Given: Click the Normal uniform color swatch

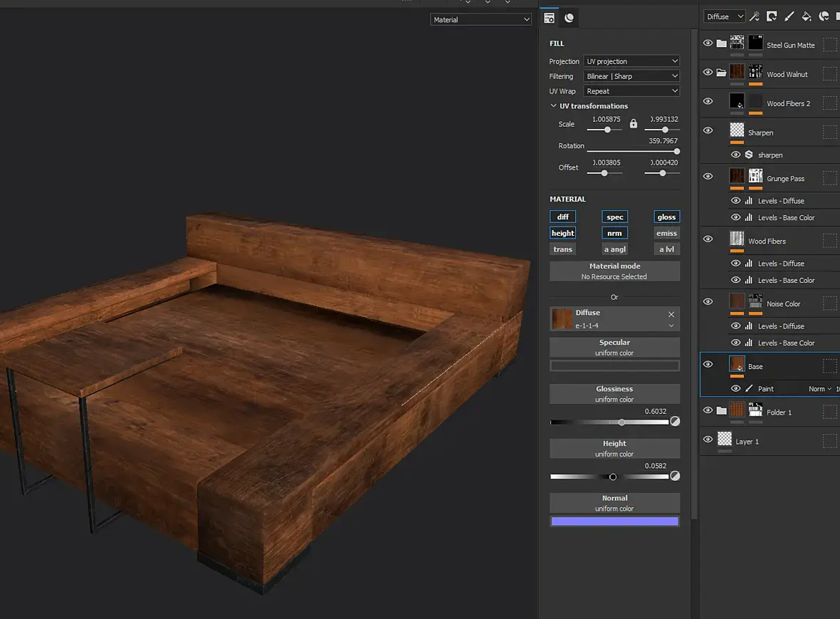Looking at the screenshot, I should (614, 521).
